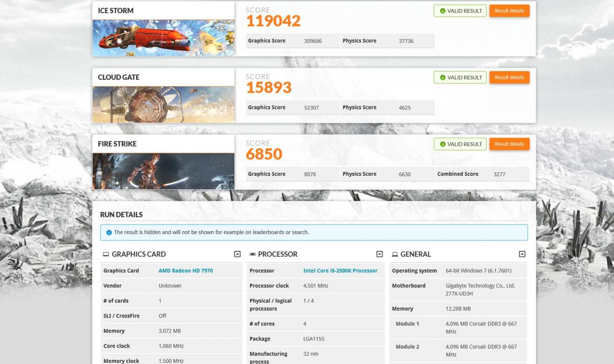Click General Memory value 12,288 MB

pos(458,308)
